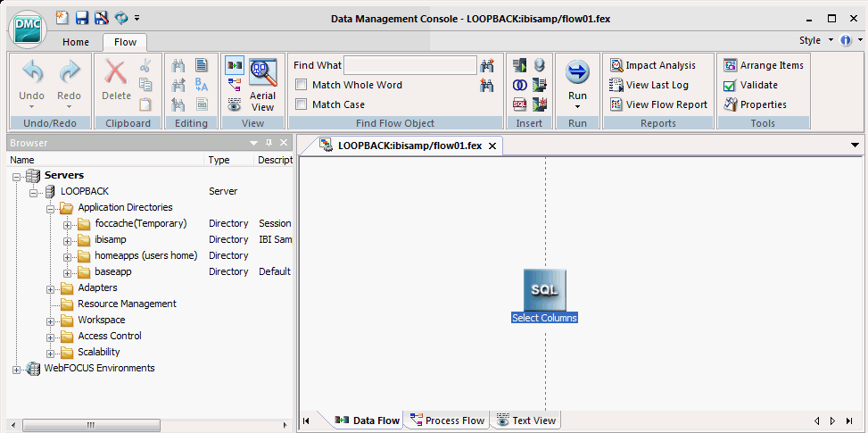
Task: Click the Find Next binoculars icon
Action: (x=487, y=65)
